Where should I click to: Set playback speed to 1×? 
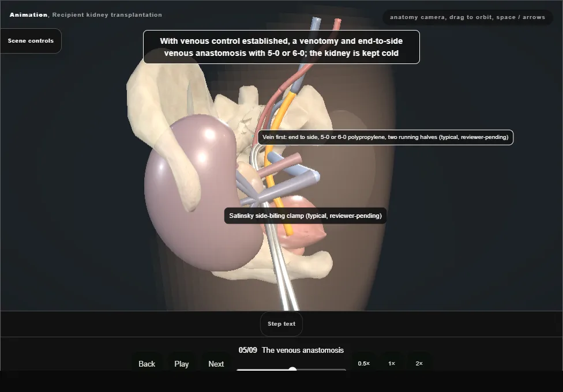(x=391, y=363)
